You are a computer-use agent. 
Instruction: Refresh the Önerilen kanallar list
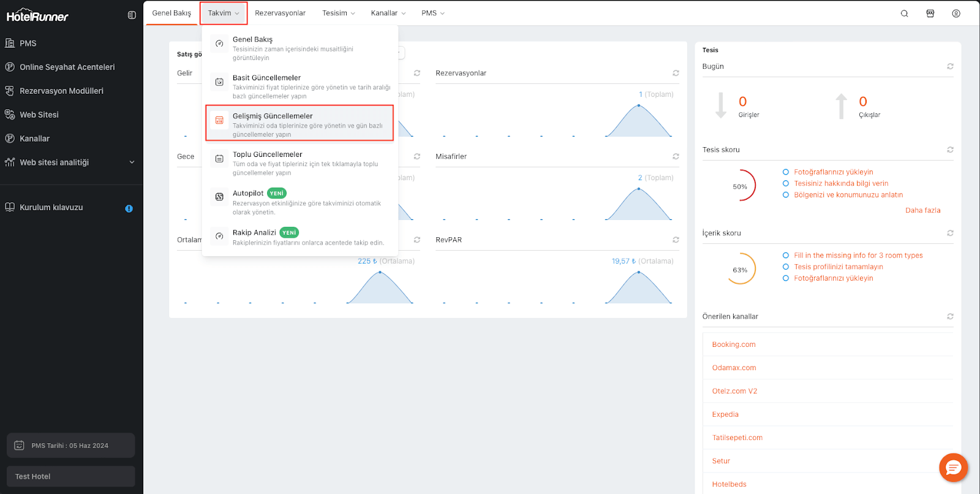coord(950,316)
